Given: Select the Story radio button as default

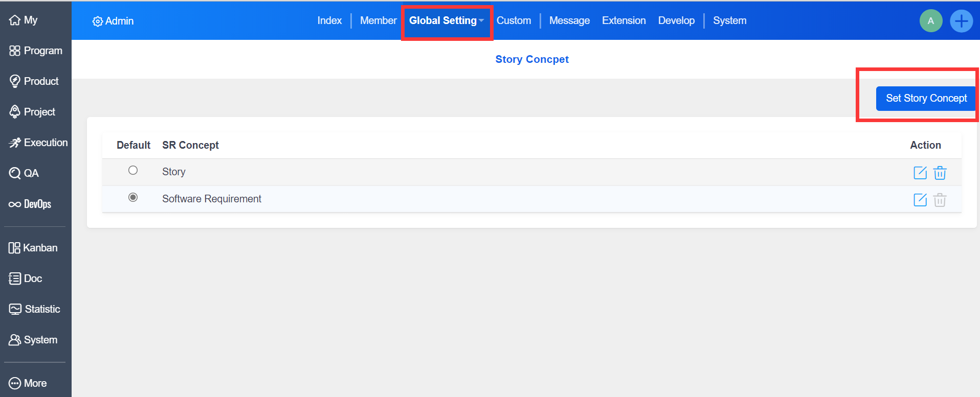Looking at the screenshot, I should click(133, 170).
